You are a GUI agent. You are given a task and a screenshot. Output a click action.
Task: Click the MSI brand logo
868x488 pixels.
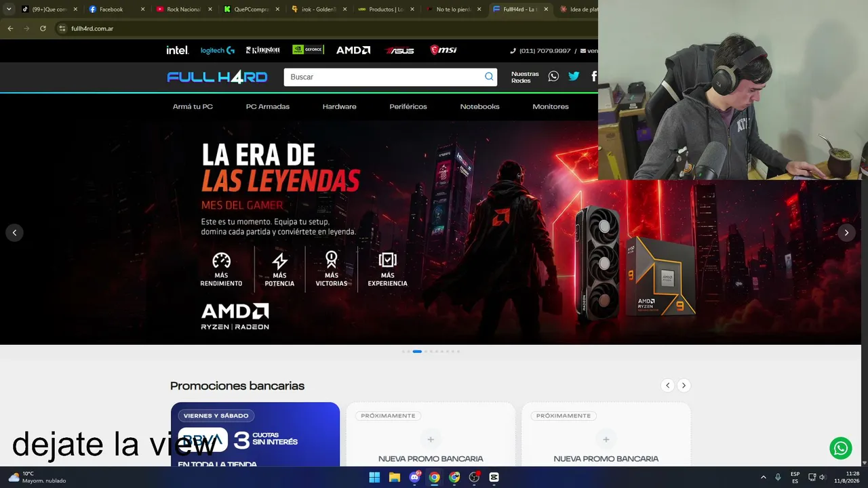click(x=443, y=50)
